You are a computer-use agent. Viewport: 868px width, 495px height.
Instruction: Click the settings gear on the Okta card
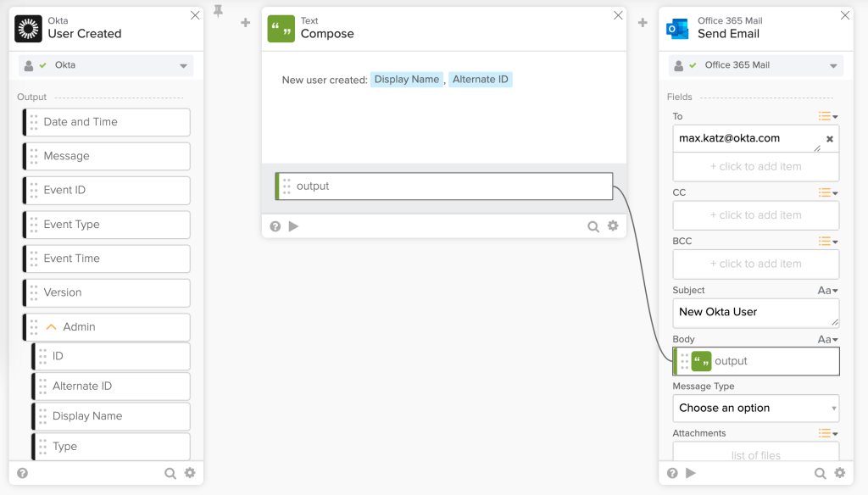click(190, 474)
